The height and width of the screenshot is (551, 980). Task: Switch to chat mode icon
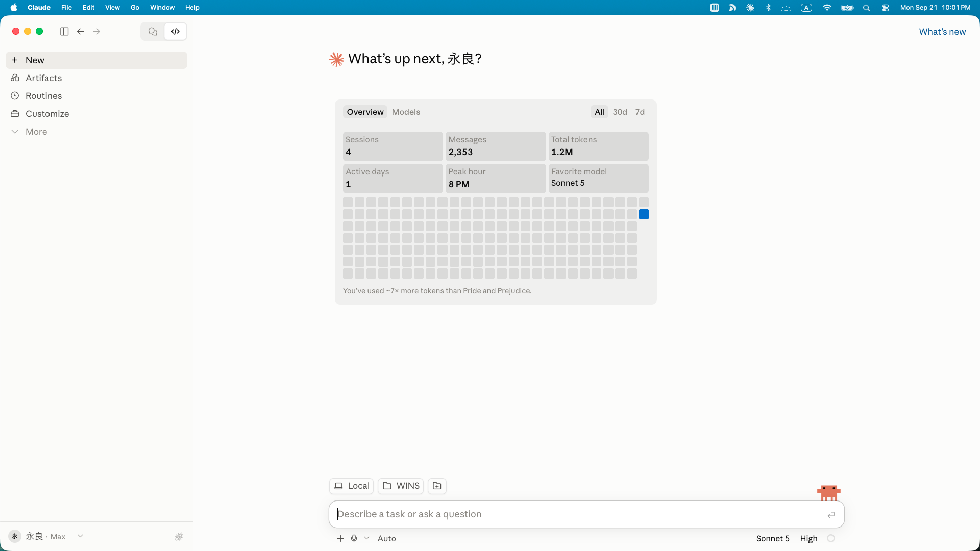pos(153,32)
